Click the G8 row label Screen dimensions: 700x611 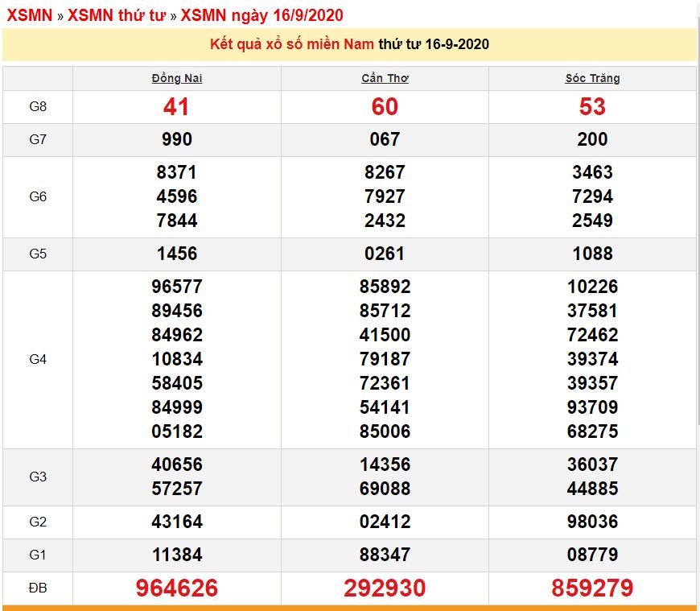38,106
